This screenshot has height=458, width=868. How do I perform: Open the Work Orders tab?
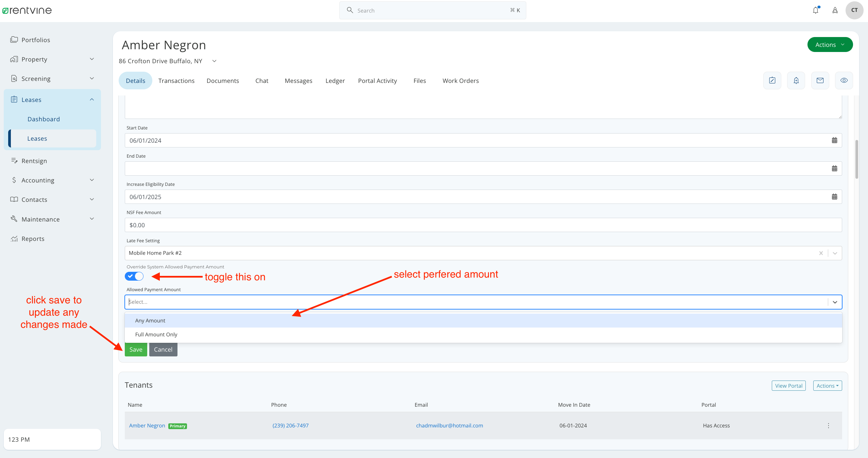460,81
